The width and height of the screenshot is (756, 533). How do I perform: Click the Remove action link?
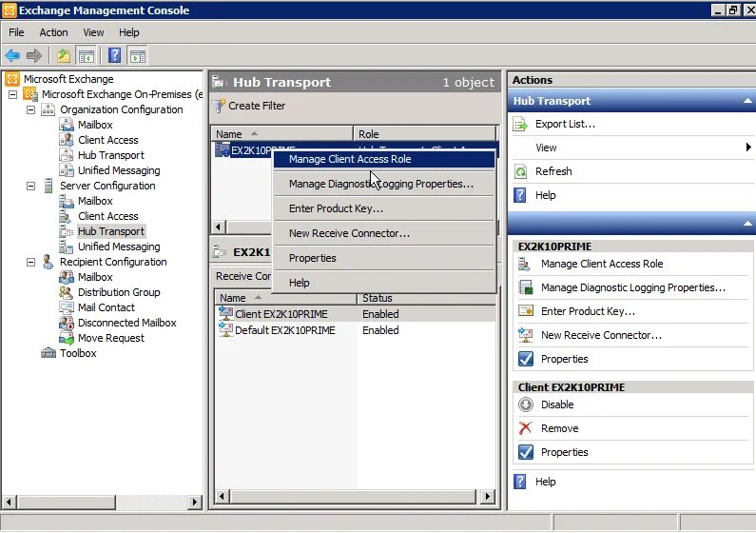click(x=560, y=428)
